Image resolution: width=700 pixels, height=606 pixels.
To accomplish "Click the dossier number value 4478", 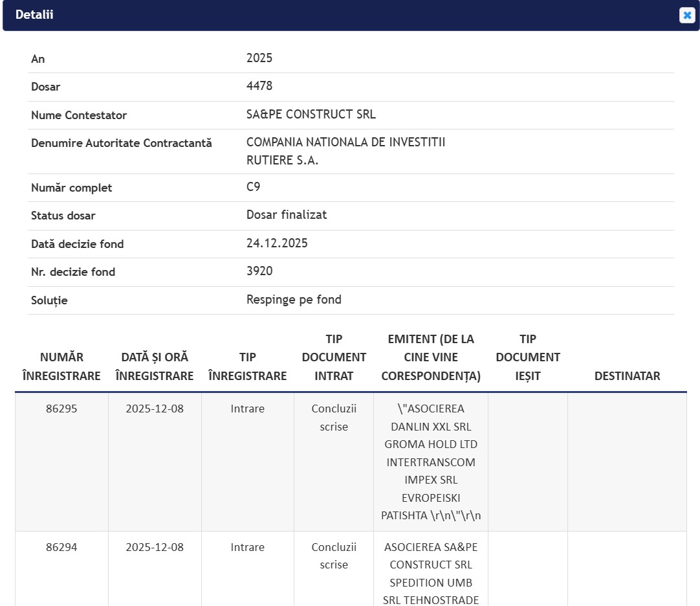I will pyautogui.click(x=259, y=86).
